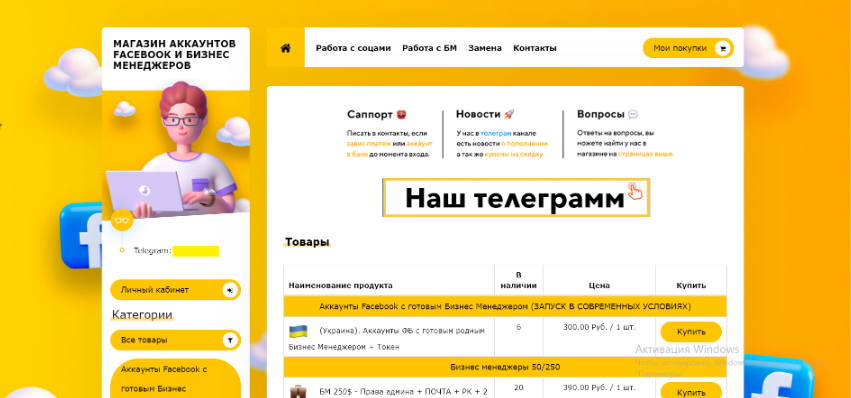Go to the Замена page
Viewport: 851px width, 398px height.
[485, 48]
